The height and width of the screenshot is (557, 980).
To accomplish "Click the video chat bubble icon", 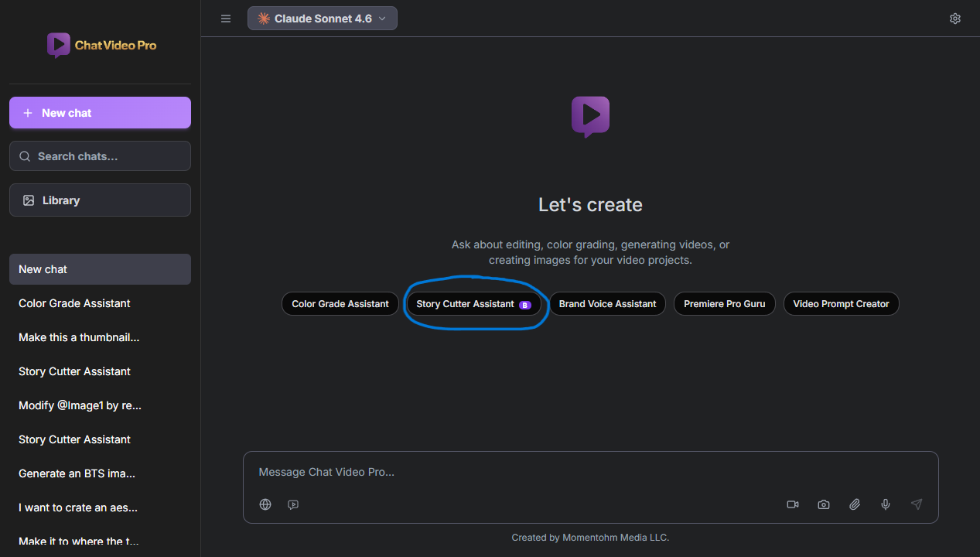I will pyautogui.click(x=293, y=504).
